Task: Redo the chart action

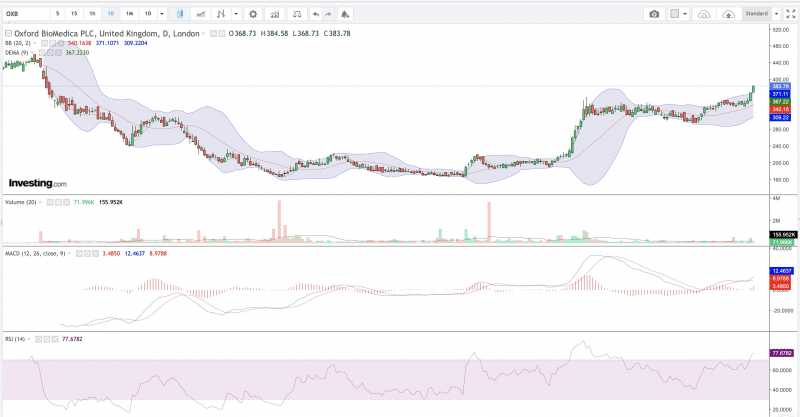Action: click(330, 14)
